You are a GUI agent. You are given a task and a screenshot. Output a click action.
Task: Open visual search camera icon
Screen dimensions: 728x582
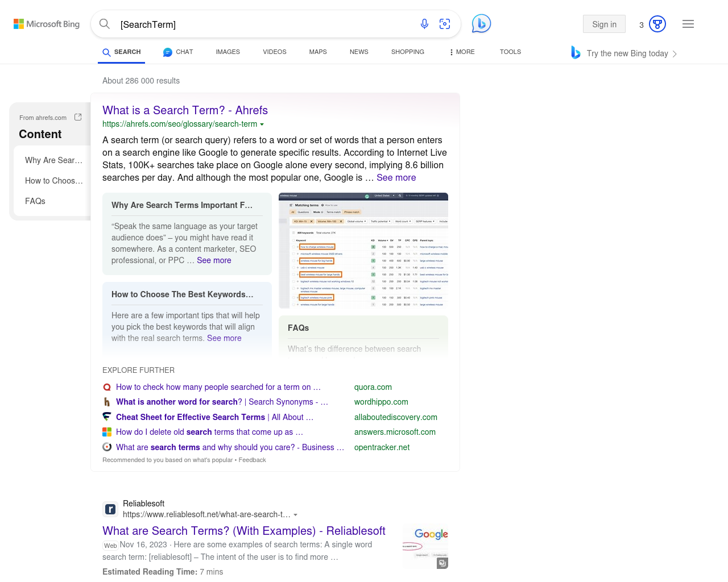pos(445,24)
